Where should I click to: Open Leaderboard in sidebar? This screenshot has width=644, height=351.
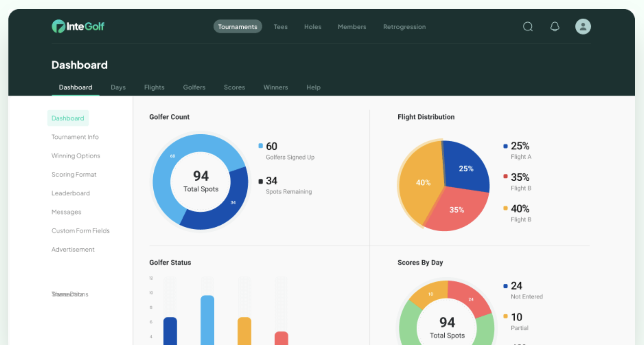(71, 193)
